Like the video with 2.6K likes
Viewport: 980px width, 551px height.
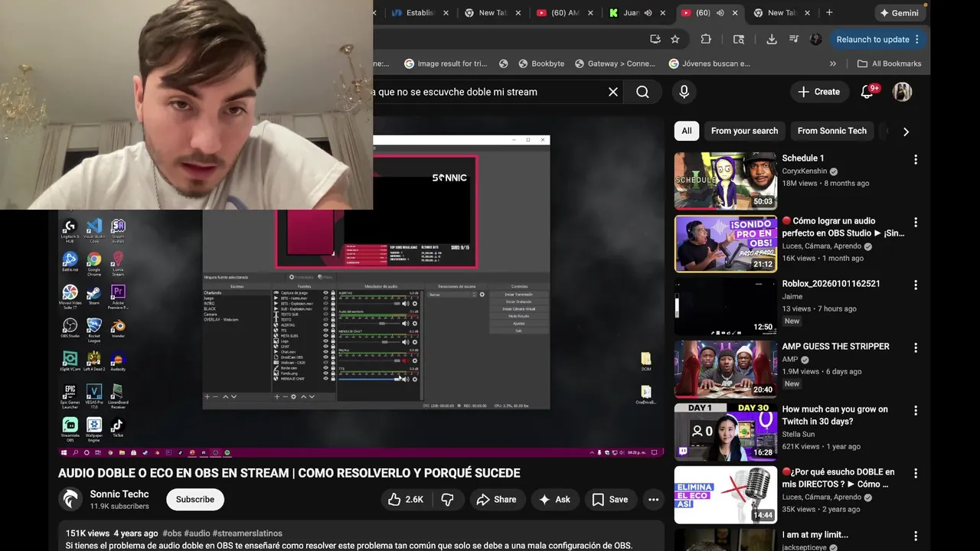[x=406, y=499]
